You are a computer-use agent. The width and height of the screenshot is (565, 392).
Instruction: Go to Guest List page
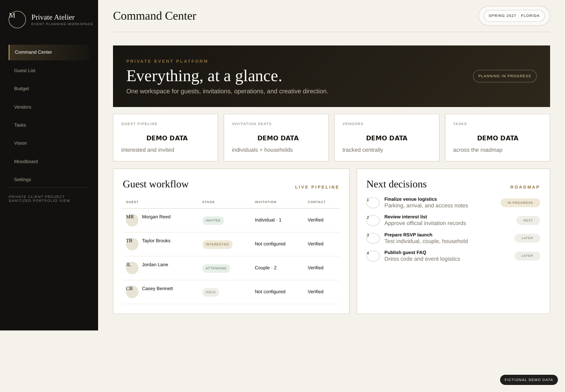[x=49, y=71]
